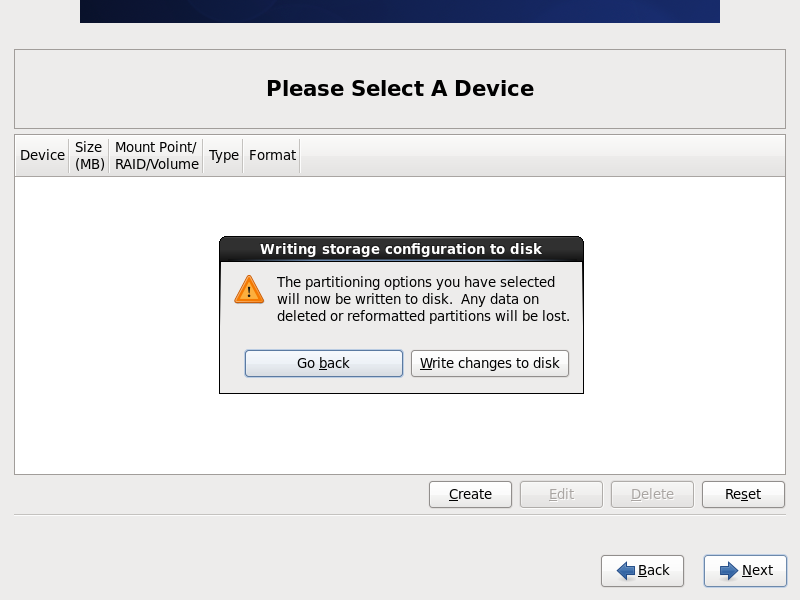This screenshot has width=800, height=600.
Task: Choose Go back in the dialog
Action: [323, 363]
